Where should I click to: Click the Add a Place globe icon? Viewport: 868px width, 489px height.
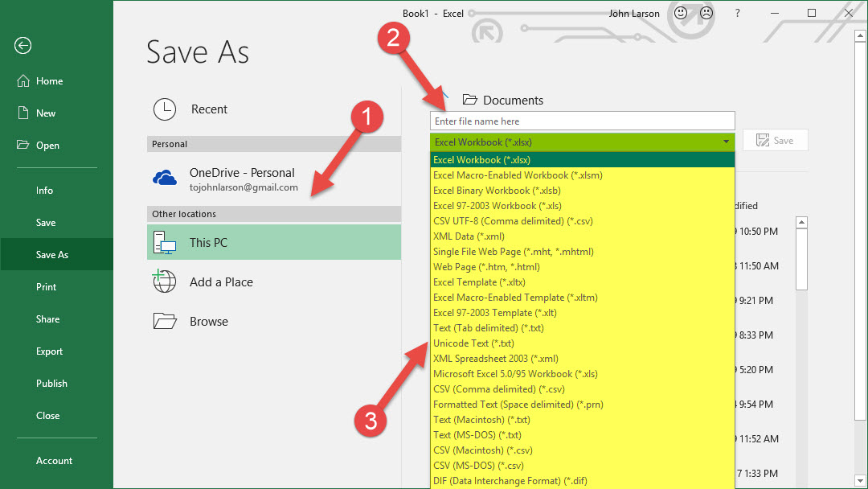165,282
